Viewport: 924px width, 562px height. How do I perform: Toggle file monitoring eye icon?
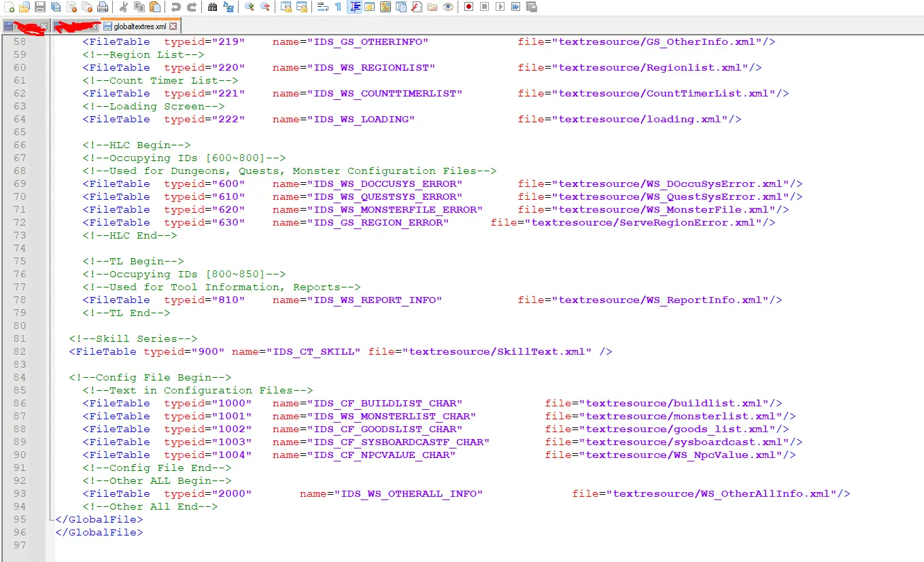(447, 7)
